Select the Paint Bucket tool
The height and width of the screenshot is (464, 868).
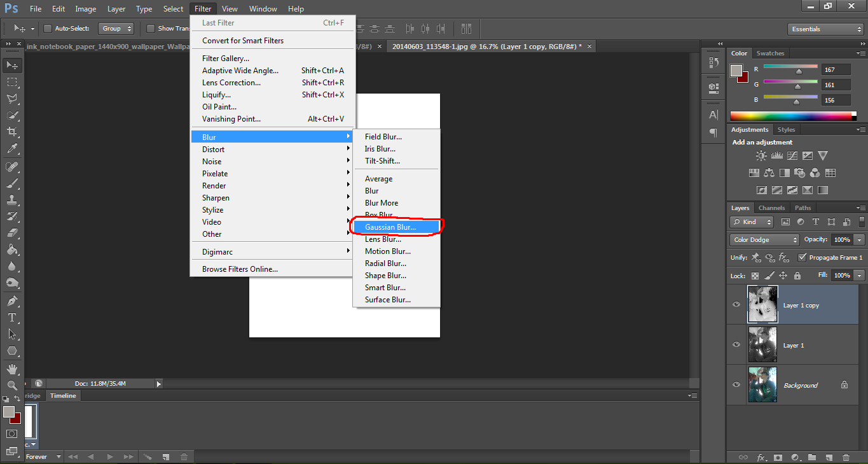(x=12, y=250)
